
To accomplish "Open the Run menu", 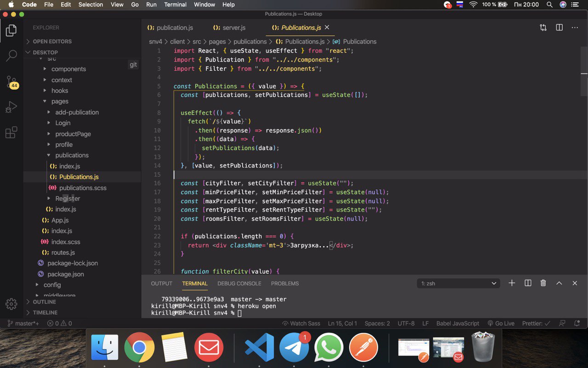I will [x=151, y=5].
